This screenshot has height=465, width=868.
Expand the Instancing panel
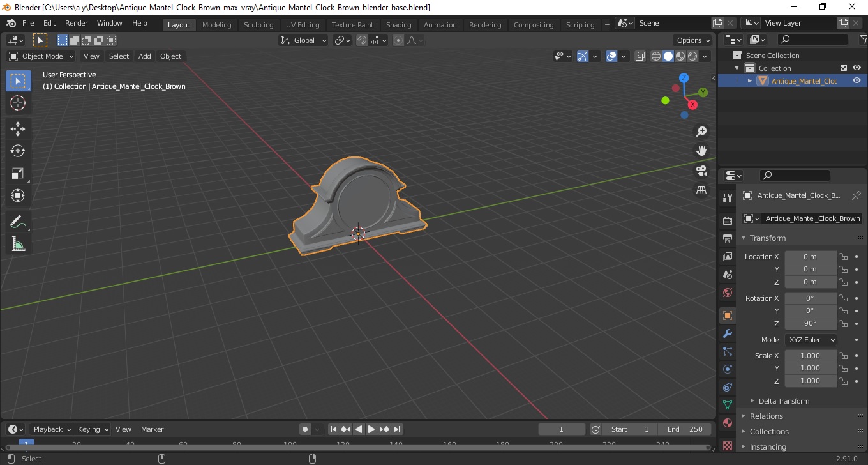(767, 446)
